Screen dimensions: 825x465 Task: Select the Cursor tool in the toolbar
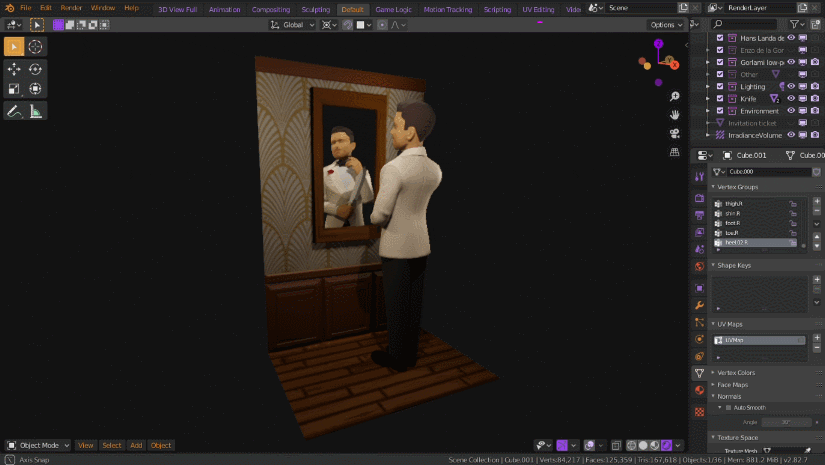point(35,47)
